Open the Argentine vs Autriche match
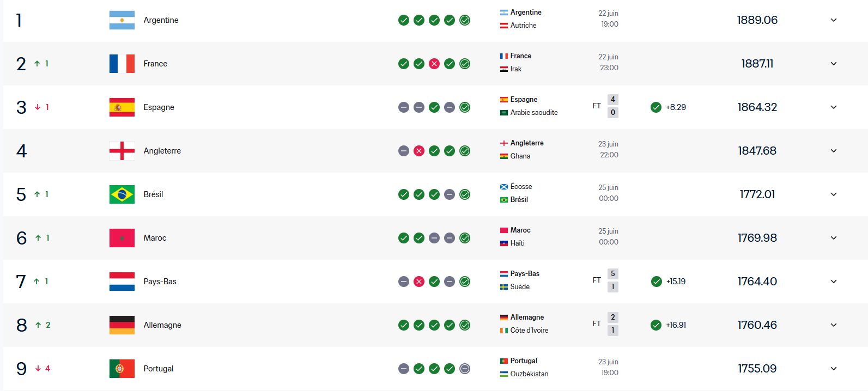The height and width of the screenshot is (391, 868). tap(559, 19)
